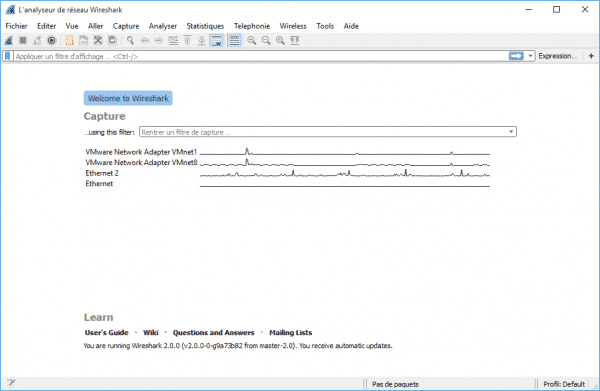Viewport: 600px width, 391px height.
Task: Click the Expression… button
Action: [557, 56]
